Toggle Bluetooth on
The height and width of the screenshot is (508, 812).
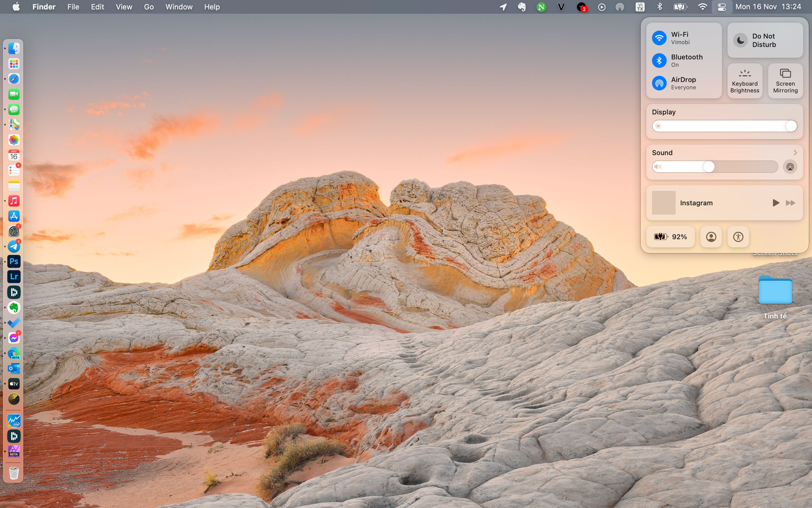pos(659,60)
